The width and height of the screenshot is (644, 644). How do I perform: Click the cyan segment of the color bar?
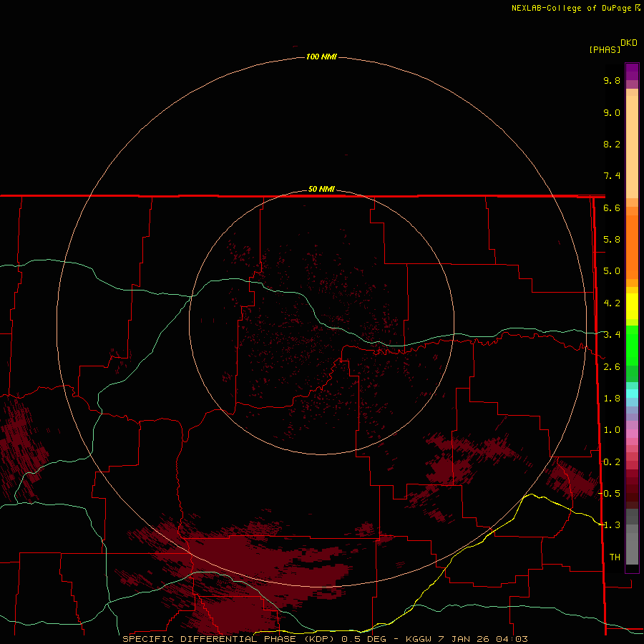click(x=632, y=394)
